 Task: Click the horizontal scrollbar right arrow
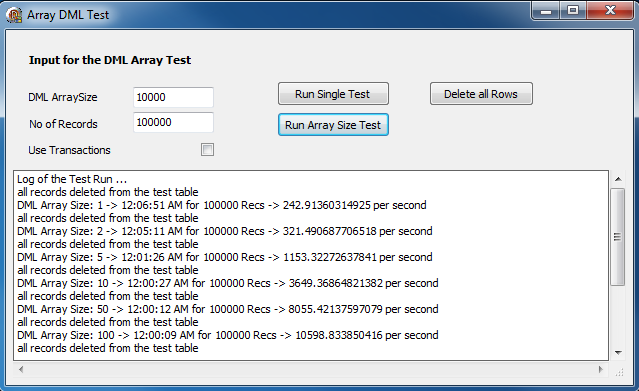pos(601,369)
